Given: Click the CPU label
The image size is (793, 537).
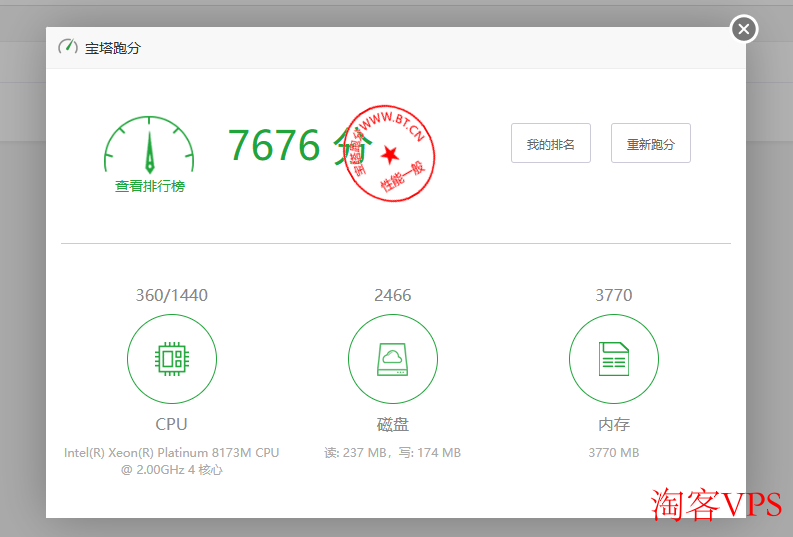Looking at the screenshot, I should click(x=171, y=424).
